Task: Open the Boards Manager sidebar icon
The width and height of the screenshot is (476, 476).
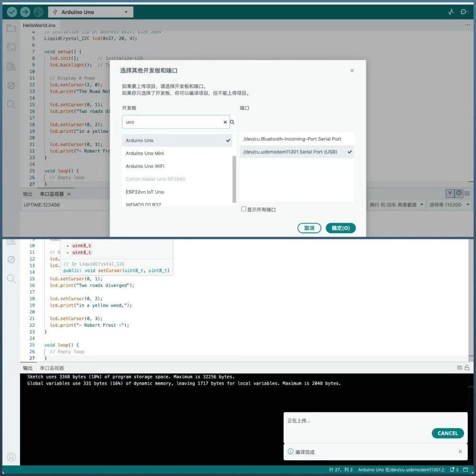Action: click(x=11, y=47)
